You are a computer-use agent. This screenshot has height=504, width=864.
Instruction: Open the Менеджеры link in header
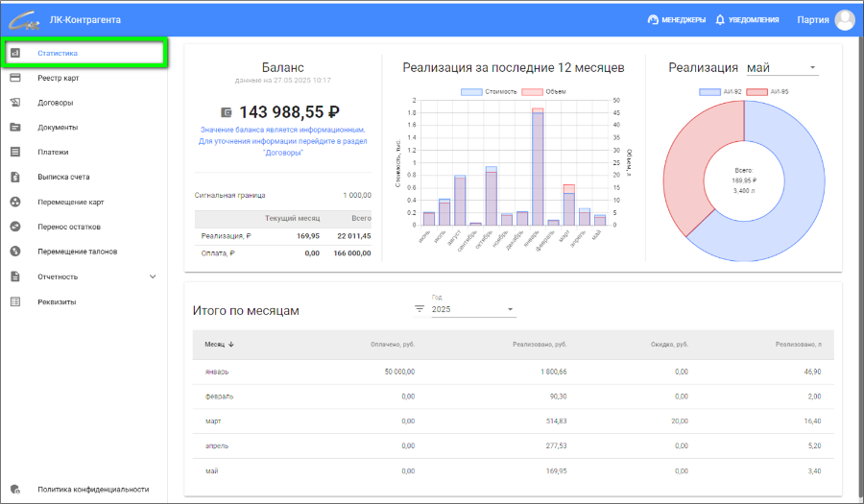(677, 19)
